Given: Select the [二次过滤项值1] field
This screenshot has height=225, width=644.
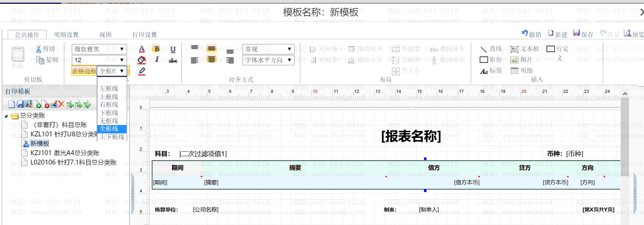Looking at the screenshot, I should click(x=203, y=154).
